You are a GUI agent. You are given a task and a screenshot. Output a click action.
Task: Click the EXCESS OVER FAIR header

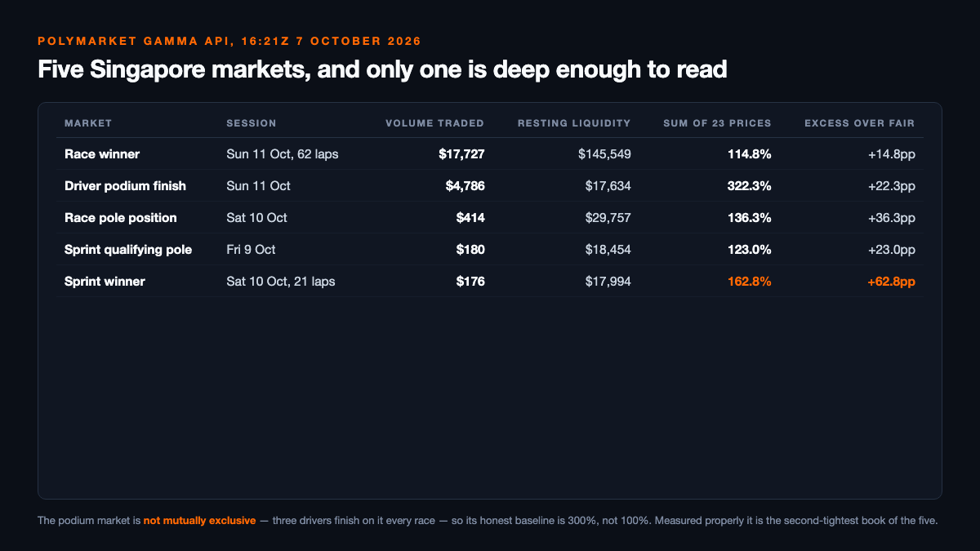(860, 123)
